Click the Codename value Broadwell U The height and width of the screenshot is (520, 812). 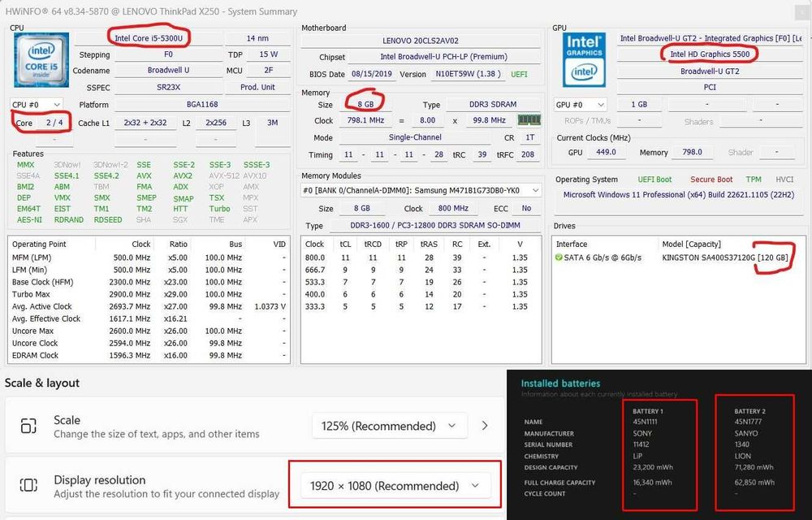pyautogui.click(x=168, y=71)
